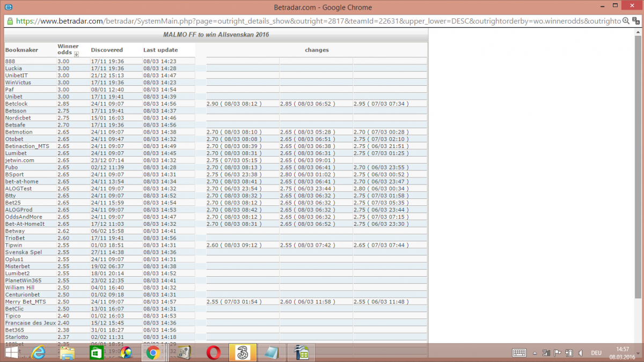Click the Discovered column header
This screenshot has height=362, width=644.
[x=107, y=50]
